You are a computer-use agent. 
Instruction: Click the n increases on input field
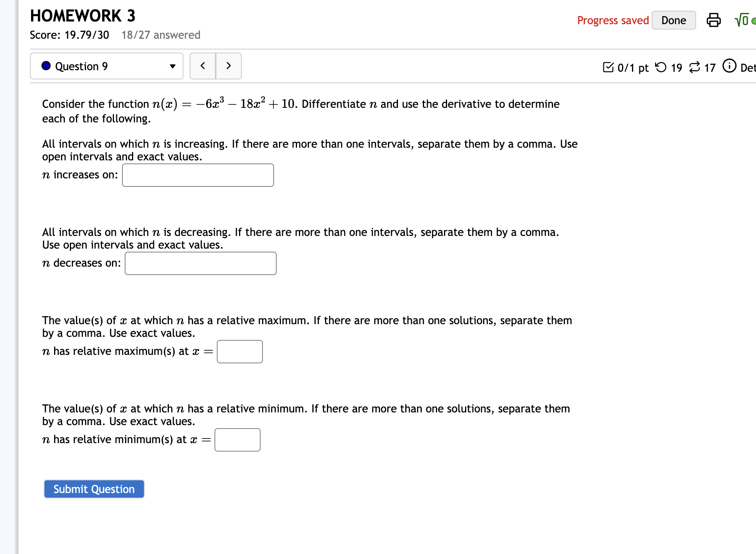click(x=198, y=175)
